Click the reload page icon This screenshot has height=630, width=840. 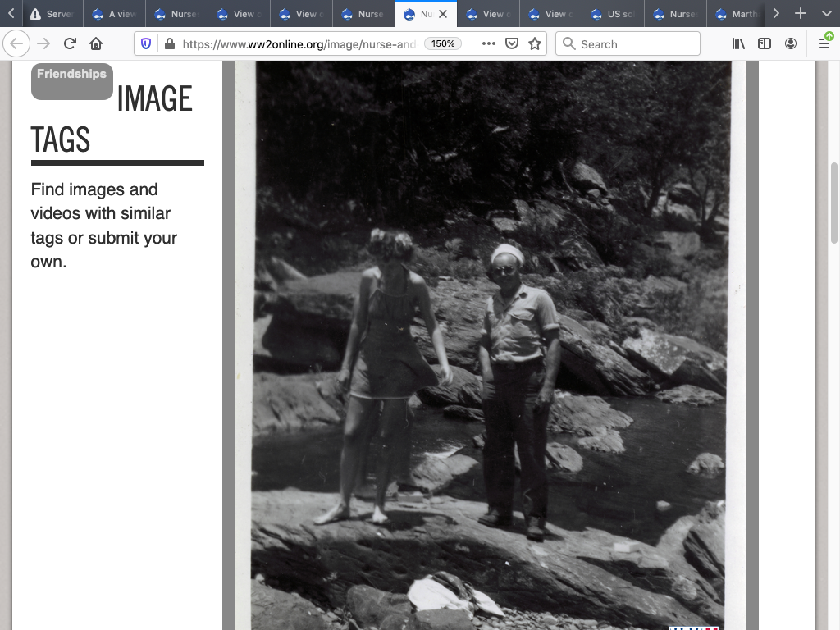pos(71,44)
